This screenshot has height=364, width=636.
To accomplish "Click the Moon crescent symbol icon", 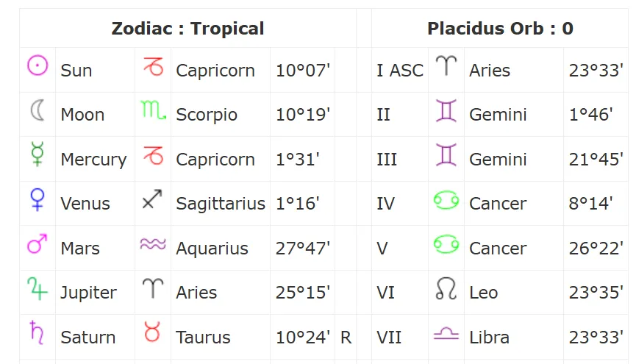I will [37, 111].
